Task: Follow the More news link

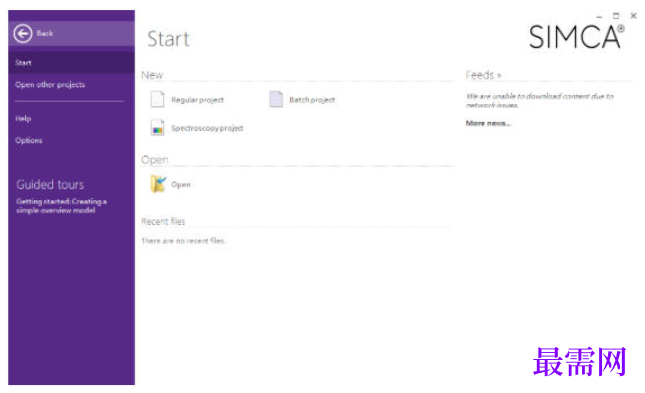Action: [x=488, y=123]
